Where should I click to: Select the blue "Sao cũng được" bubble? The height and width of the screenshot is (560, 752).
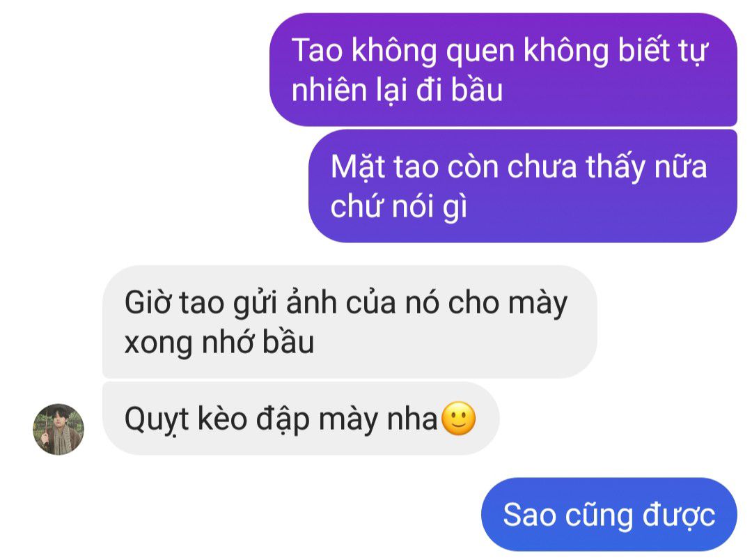point(609,514)
